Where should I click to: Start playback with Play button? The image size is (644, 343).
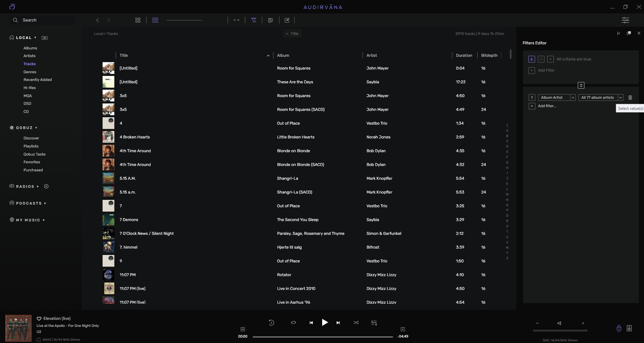(x=325, y=323)
